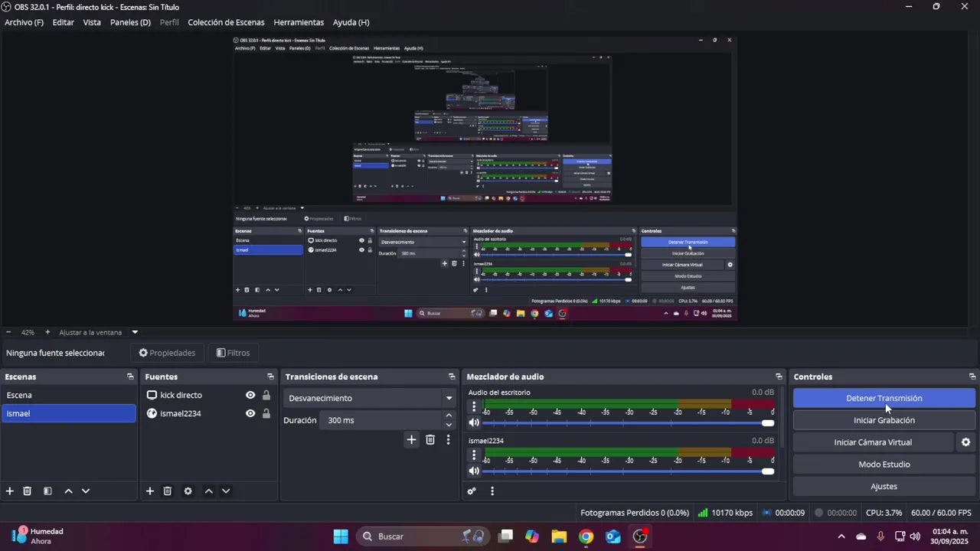This screenshot has width=980, height=551.
Task: Move scene down arrow in Escenas panel
Action: tap(86, 491)
